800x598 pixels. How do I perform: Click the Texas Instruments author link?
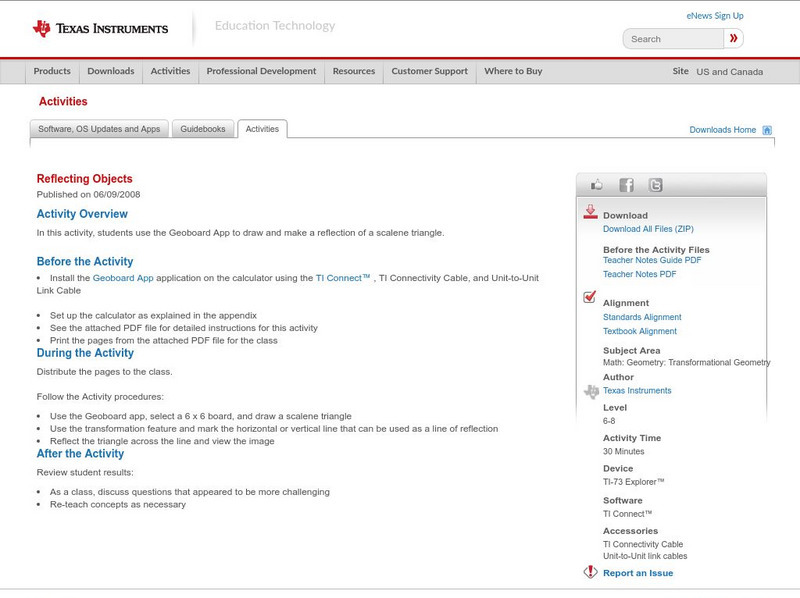coord(637,391)
